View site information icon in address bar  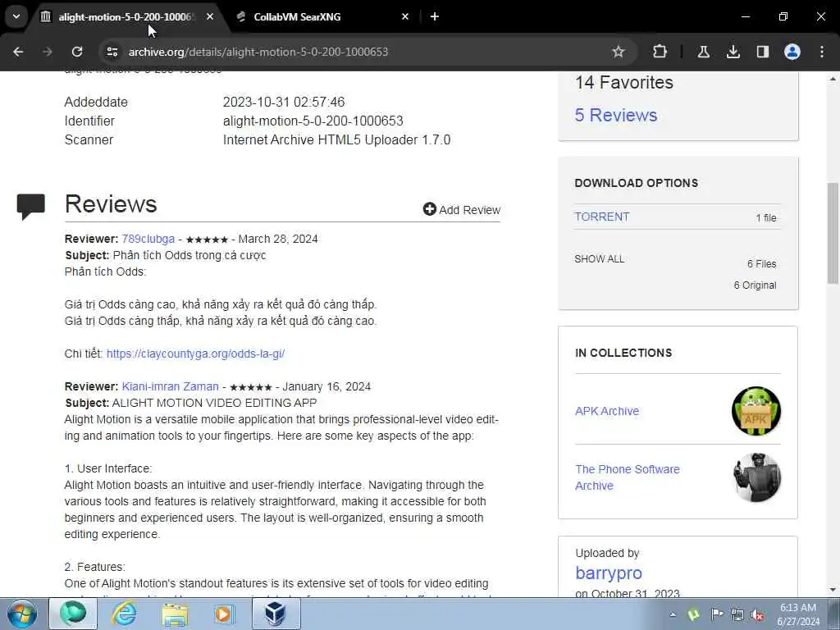click(112, 52)
